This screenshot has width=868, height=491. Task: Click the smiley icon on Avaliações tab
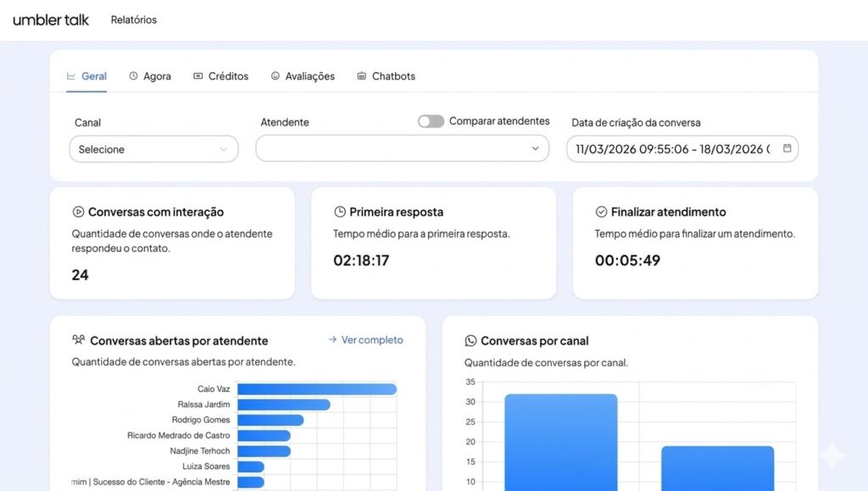(275, 75)
